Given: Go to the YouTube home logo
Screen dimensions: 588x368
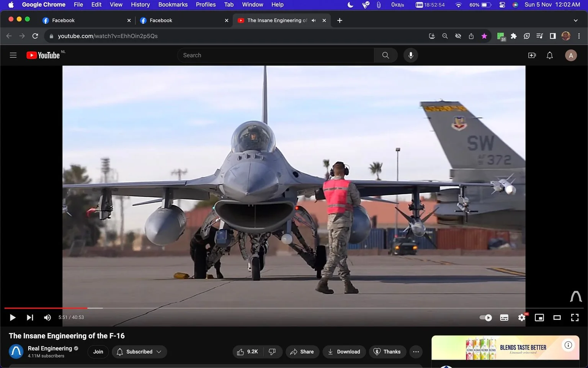Looking at the screenshot, I should click(x=43, y=55).
